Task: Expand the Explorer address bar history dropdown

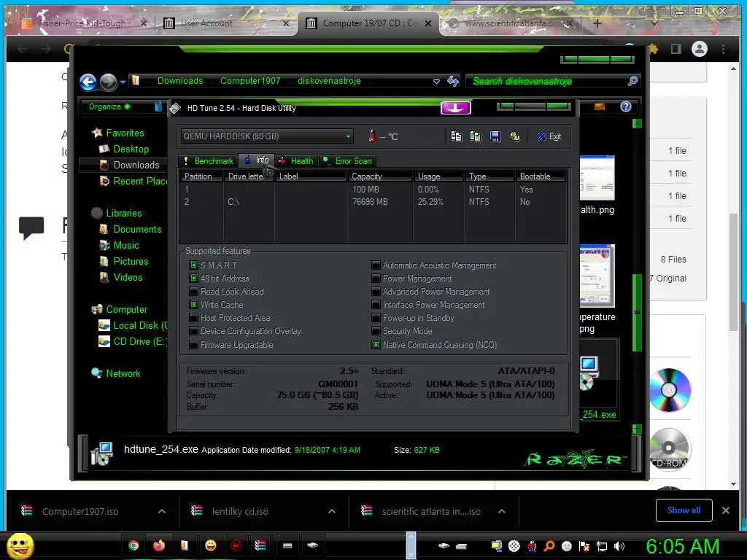Action: click(436, 82)
